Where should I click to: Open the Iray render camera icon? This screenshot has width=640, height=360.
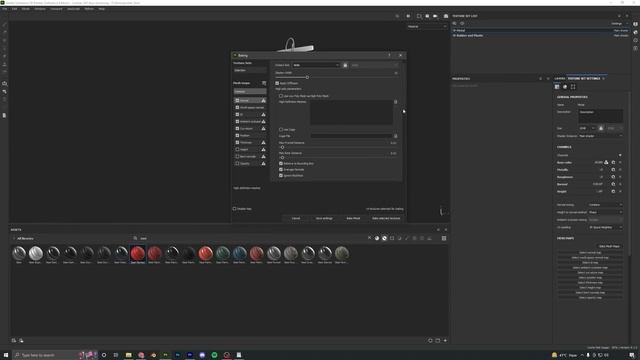click(446, 16)
